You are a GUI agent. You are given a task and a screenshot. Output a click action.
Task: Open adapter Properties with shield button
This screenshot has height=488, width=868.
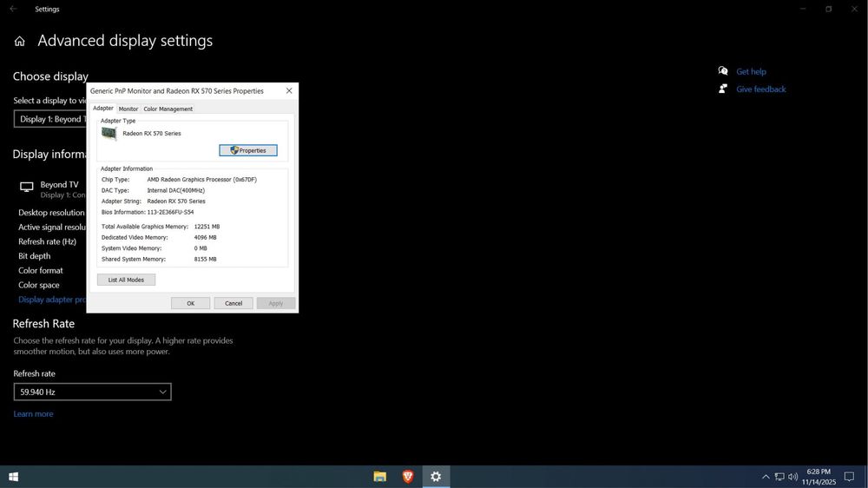click(x=248, y=151)
